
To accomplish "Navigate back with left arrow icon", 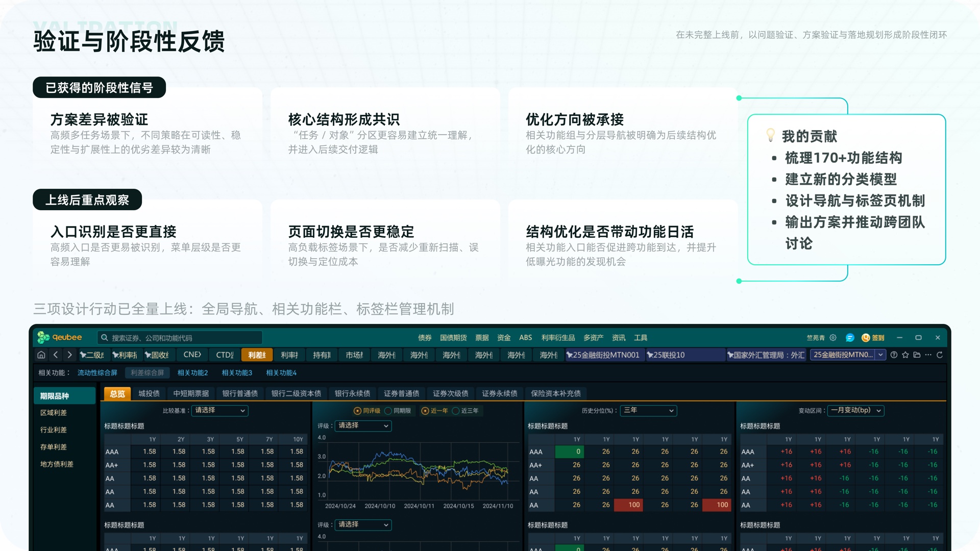I will coord(56,355).
